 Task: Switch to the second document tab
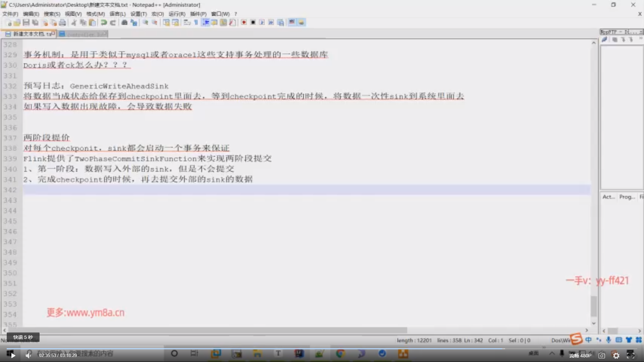pos(84,34)
